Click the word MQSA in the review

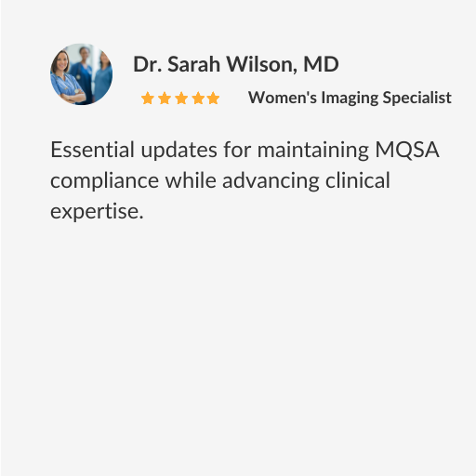407,150
